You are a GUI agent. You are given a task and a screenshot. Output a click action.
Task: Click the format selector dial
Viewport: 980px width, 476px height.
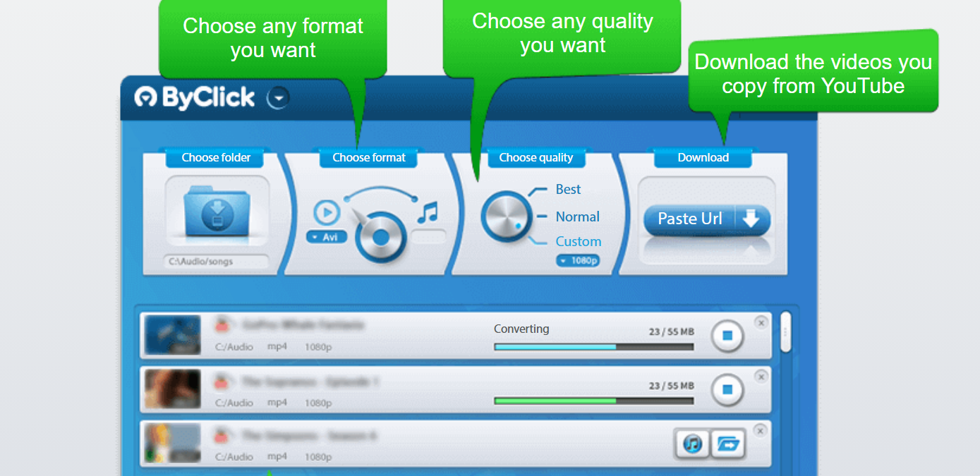380,237
